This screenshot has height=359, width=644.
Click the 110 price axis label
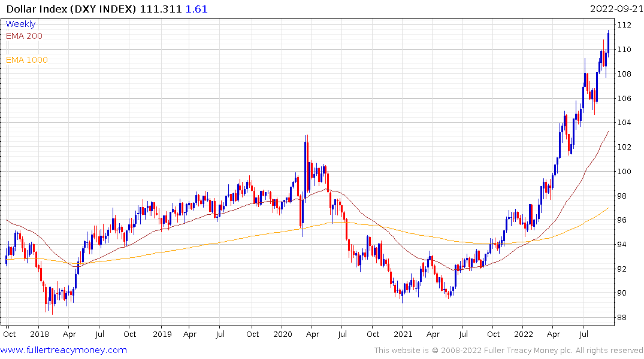(x=624, y=50)
